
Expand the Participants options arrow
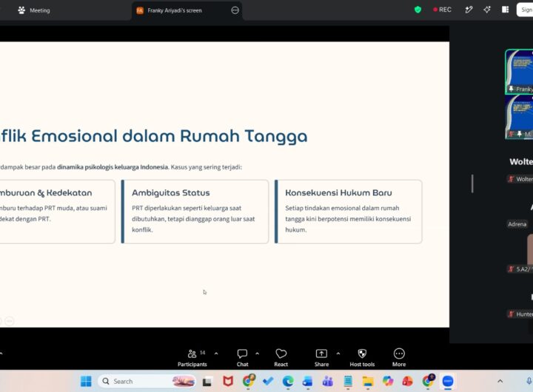click(x=216, y=354)
